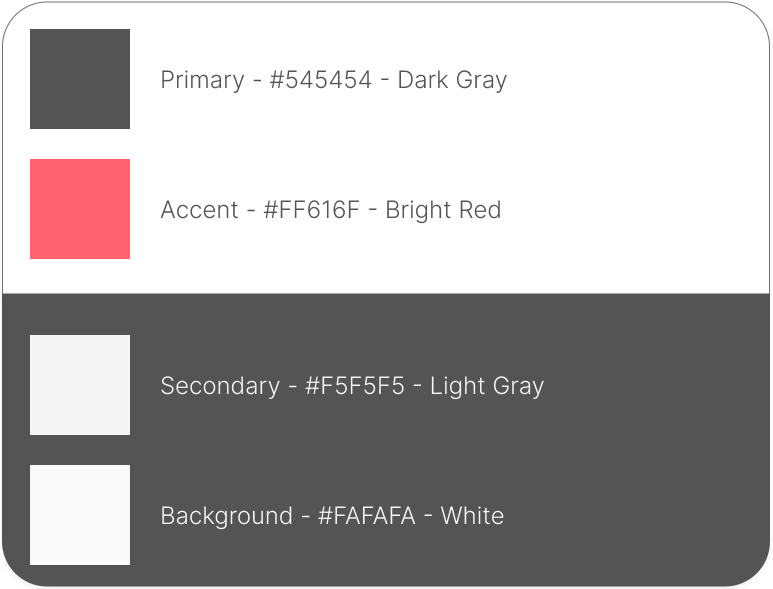The height and width of the screenshot is (589, 773).
Task: Select the #F5F5F5 hex code text
Action: tap(354, 385)
